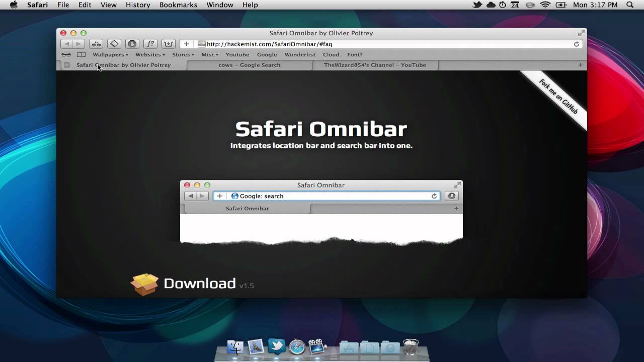Click the Download v1.5 link
This screenshot has width=644, height=362.
pos(192,284)
